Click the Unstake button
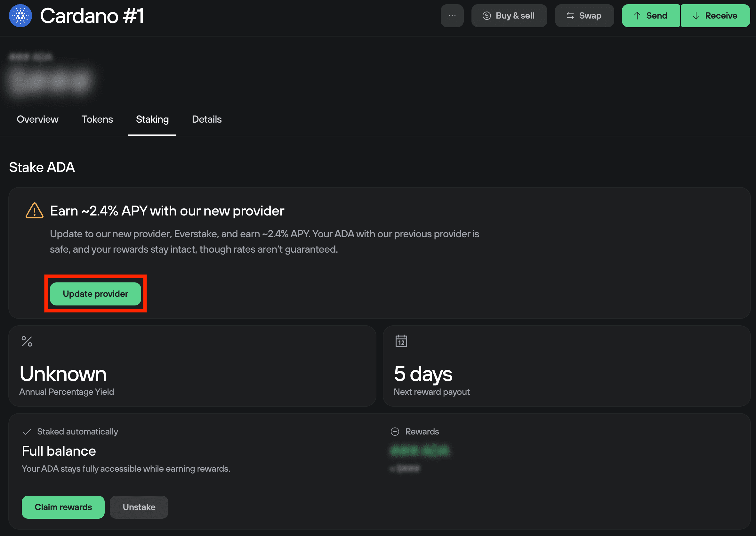This screenshot has height=536, width=756. [x=139, y=507]
